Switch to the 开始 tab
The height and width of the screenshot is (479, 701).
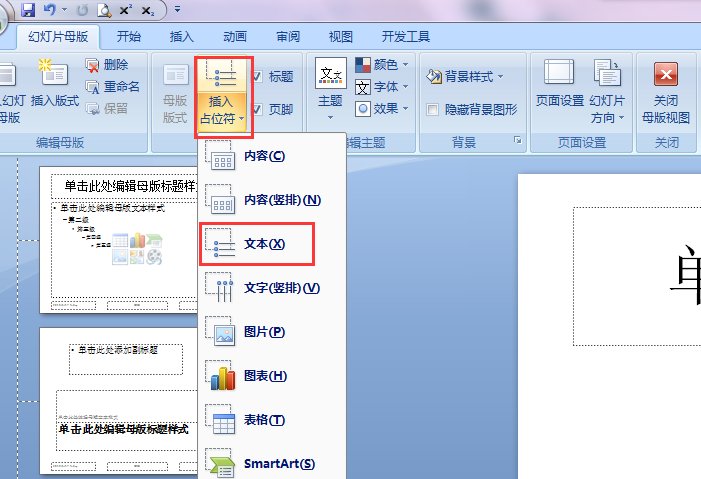point(129,37)
